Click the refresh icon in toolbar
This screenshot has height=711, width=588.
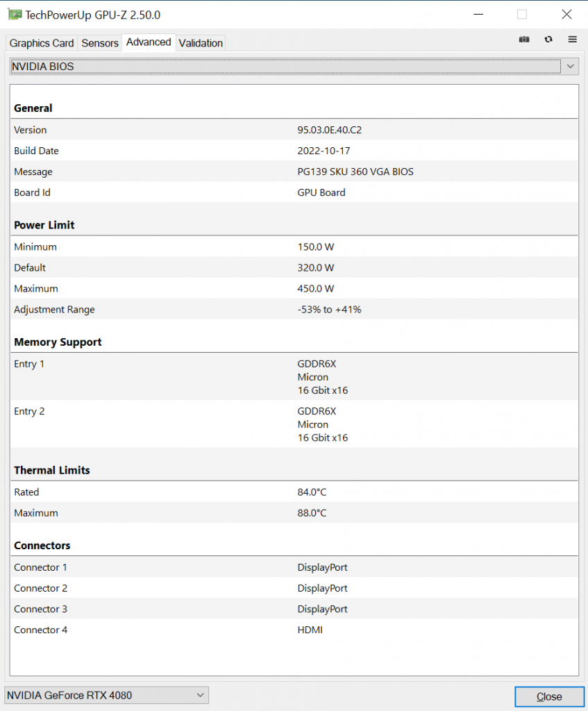pos(548,40)
